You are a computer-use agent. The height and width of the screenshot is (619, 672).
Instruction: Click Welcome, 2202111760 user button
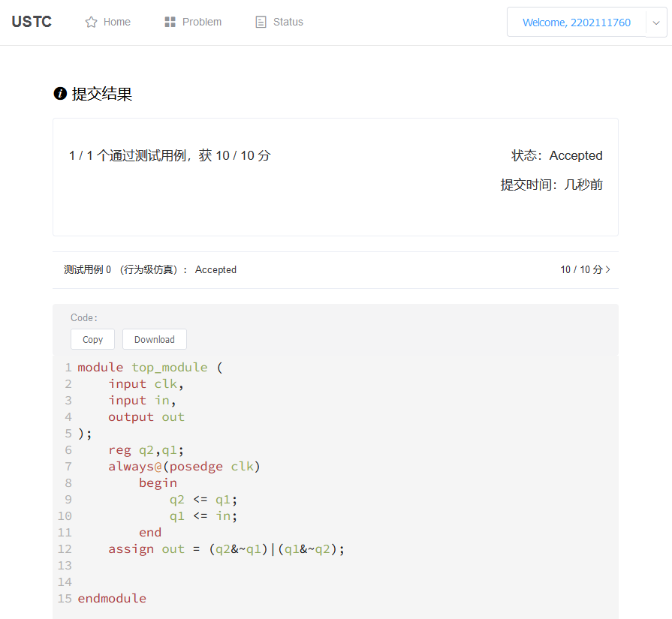(x=577, y=23)
